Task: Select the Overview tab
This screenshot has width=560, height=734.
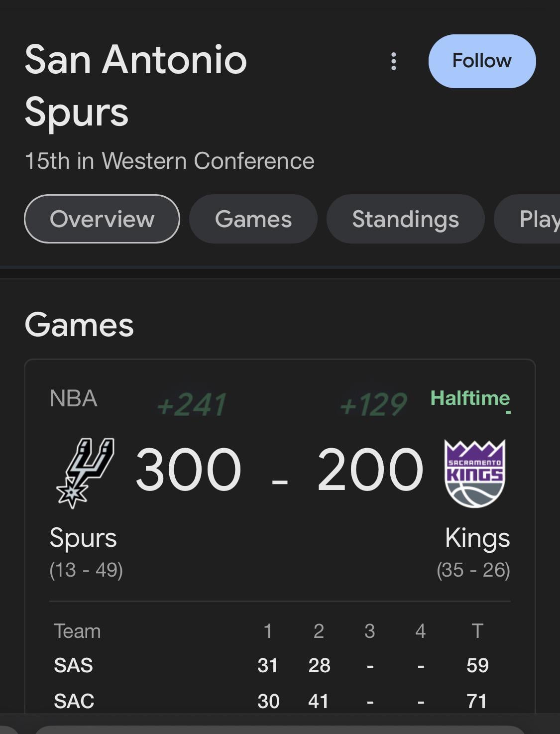Action: [x=102, y=219]
